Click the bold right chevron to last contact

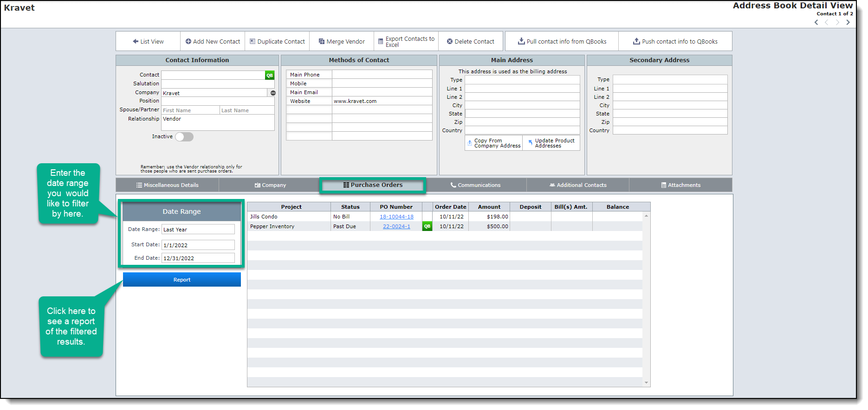coord(848,22)
